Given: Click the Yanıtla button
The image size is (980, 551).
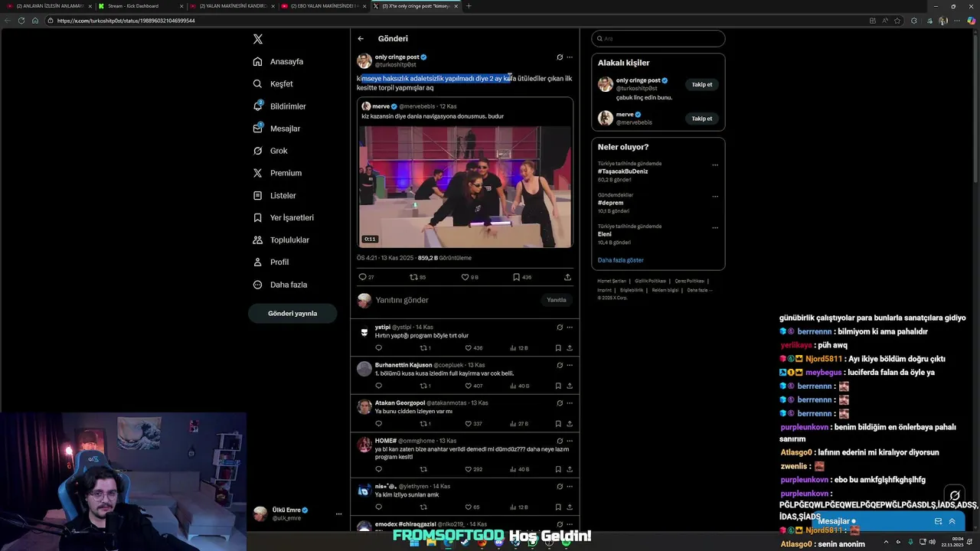Looking at the screenshot, I should coord(557,300).
